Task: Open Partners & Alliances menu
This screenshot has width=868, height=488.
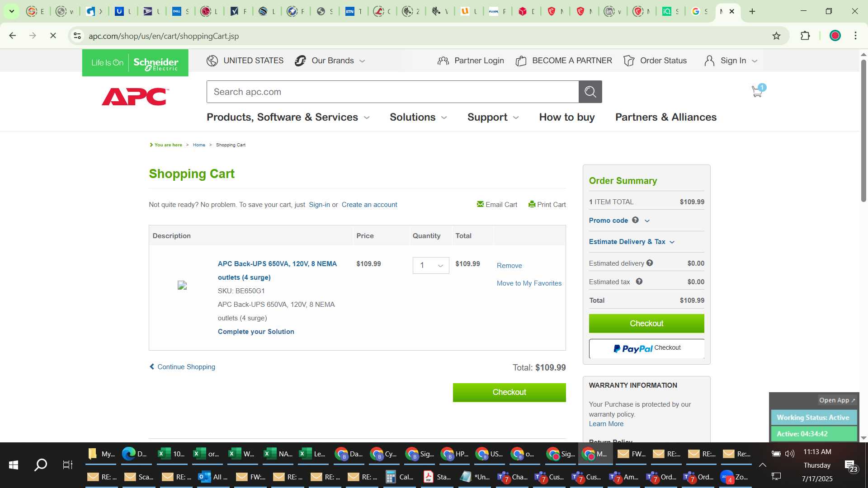Action: pos(666,117)
